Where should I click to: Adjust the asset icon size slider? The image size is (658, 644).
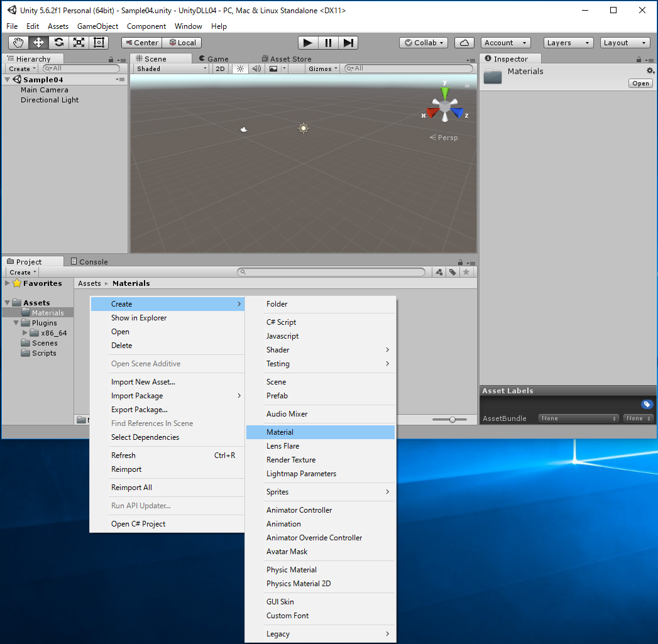(x=452, y=420)
